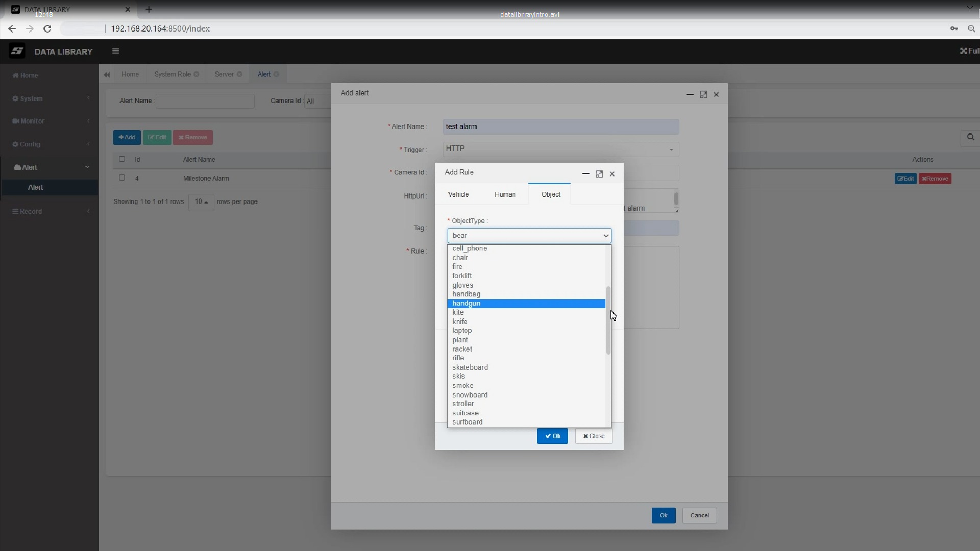Close the System Role tab via its x icon
This screenshot has height=551, width=980.
(x=197, y=74)
